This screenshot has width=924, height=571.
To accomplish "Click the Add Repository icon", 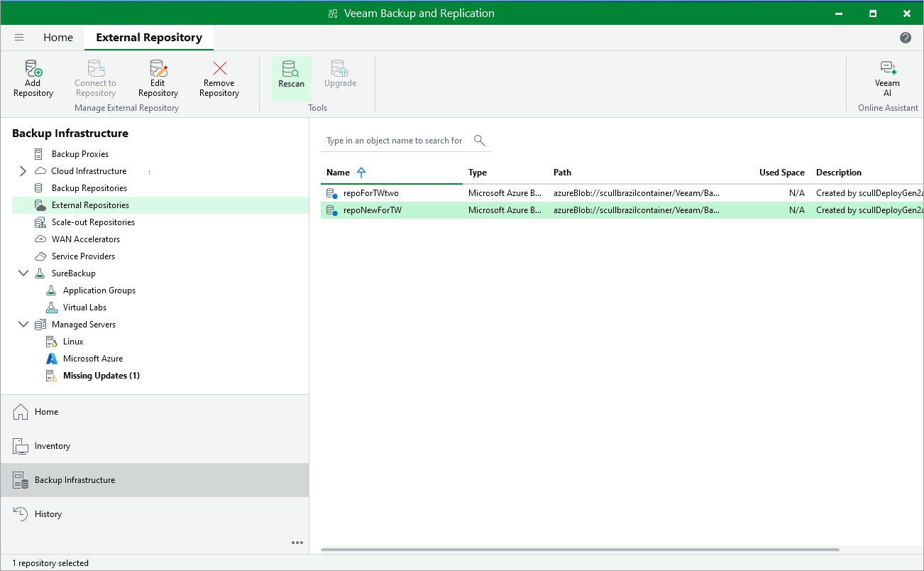I will [33, 68].
